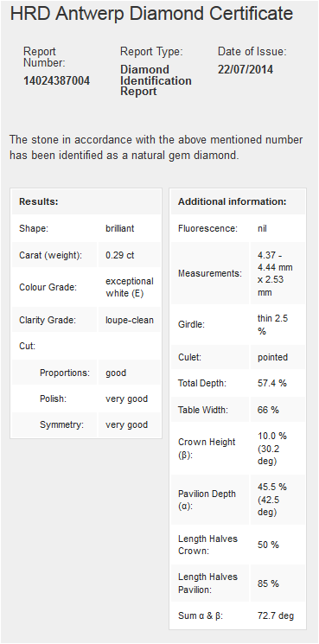Click the Polish row value

click(126, 399)
